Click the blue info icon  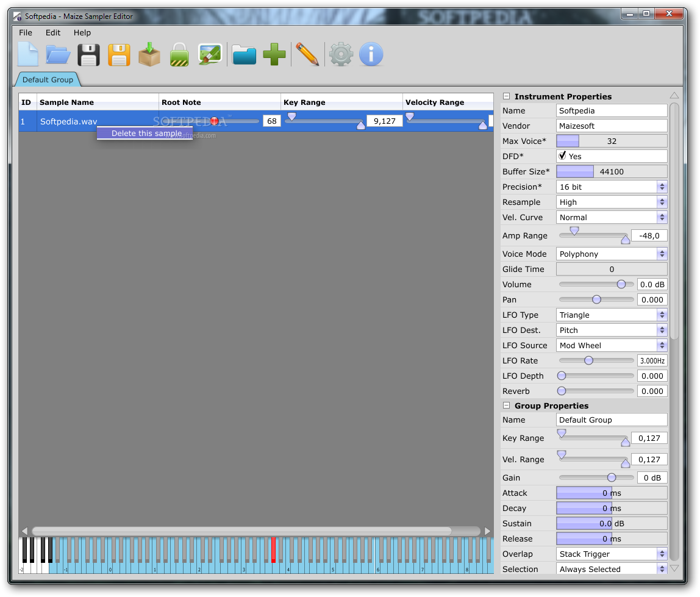click(371, 54)
